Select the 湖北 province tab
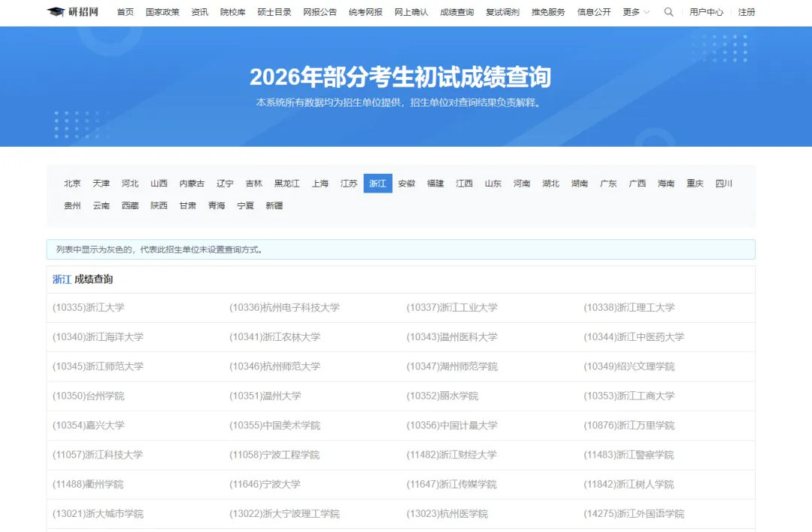Screen dimensions: 812x532 (x=551, y=184)
